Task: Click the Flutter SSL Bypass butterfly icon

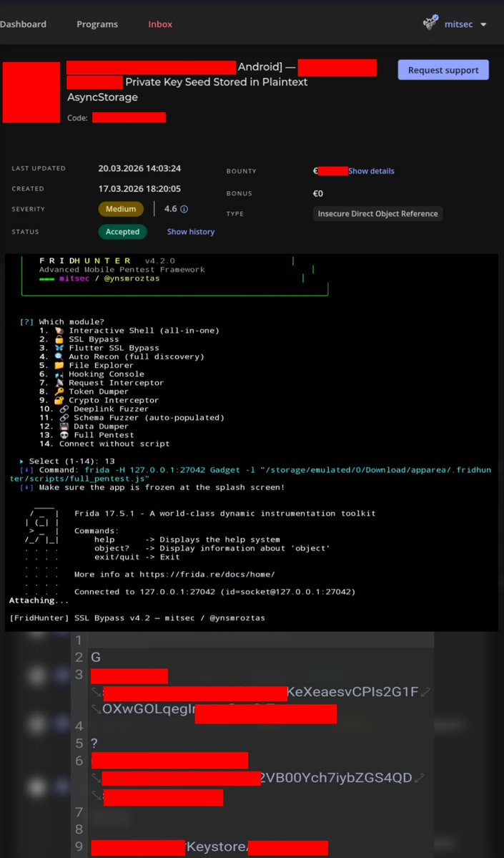Action: click(x=59, y=348)
